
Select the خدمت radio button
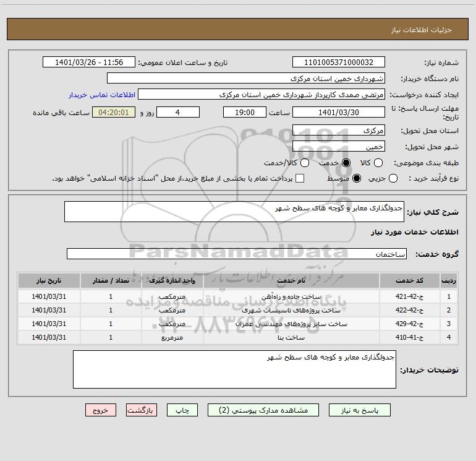tap(346, 163)
